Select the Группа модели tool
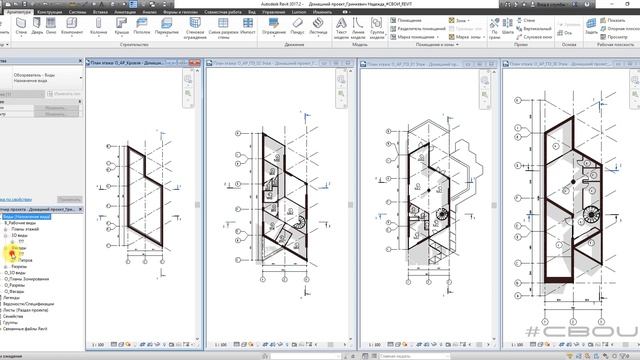The width and height of the screenshot is (640, 360). pos(376,28)
